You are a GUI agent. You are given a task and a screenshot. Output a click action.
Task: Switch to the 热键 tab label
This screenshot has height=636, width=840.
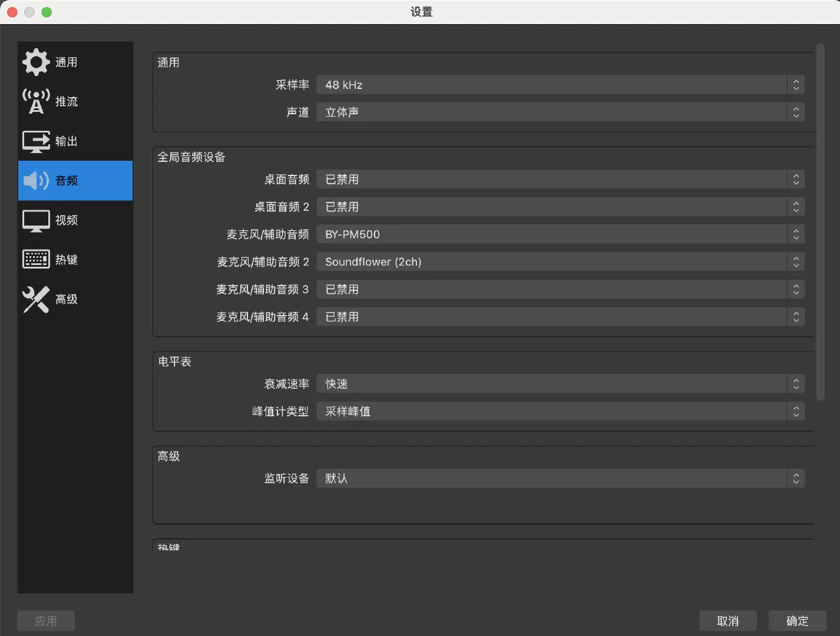67,260
